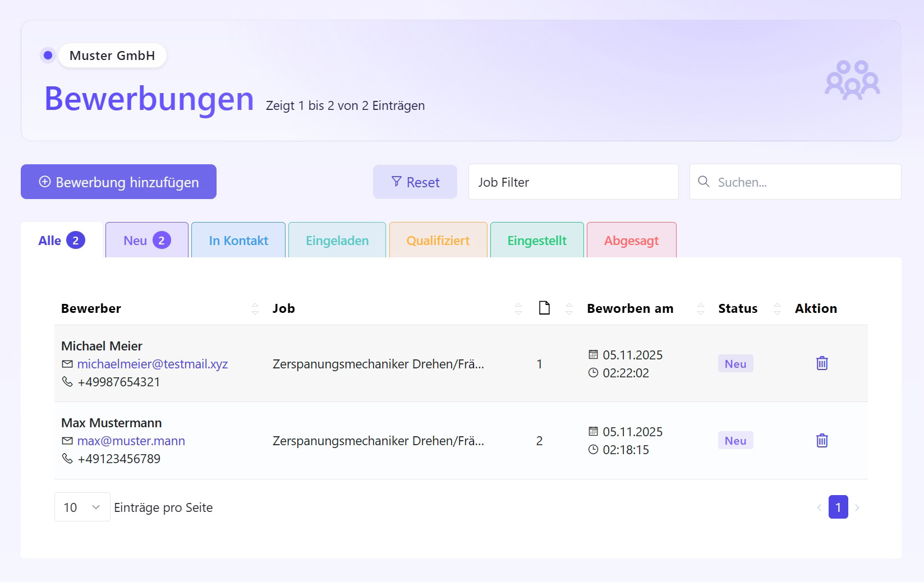
Task: Toggle sorting on the Status column
Action: pos(777,308)
